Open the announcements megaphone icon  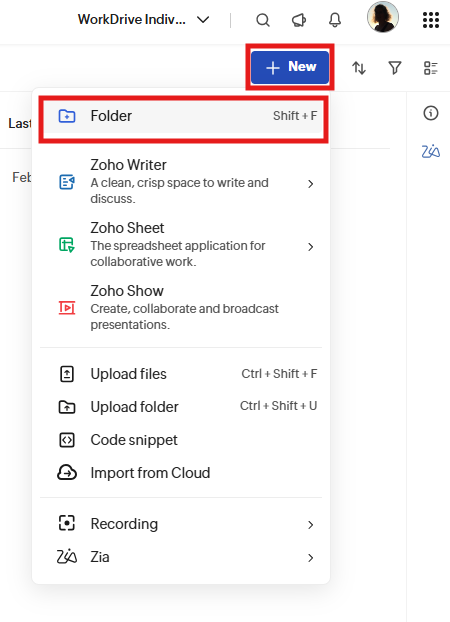(x=299, y=19)
